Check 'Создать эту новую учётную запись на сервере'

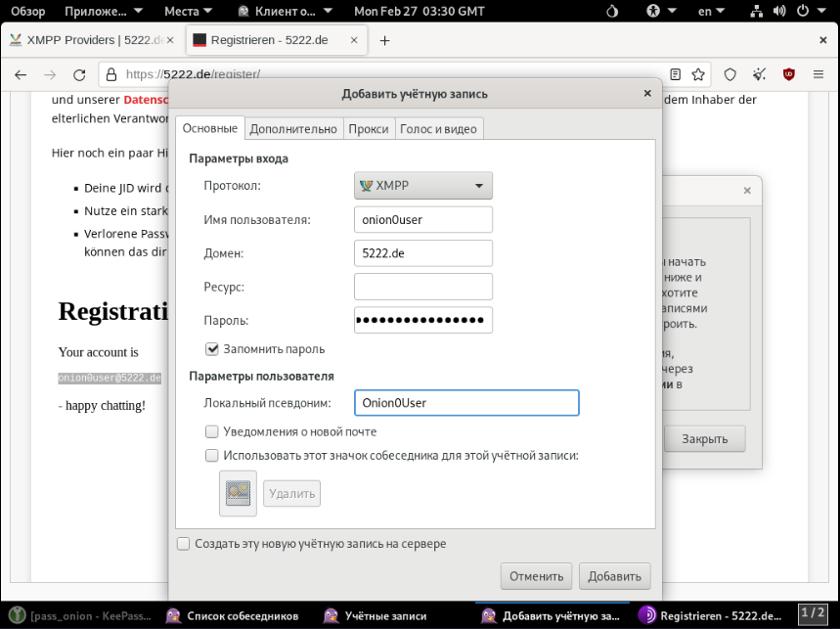(183, 544)
